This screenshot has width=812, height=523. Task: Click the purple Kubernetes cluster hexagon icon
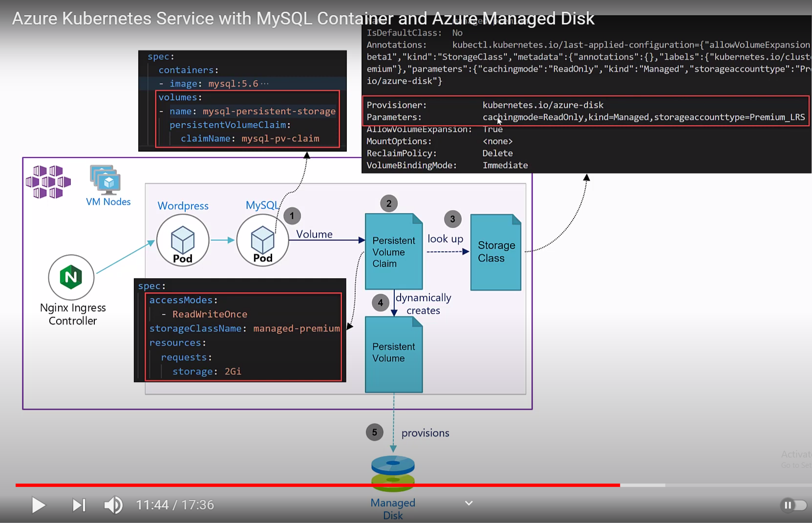point(48,182)
